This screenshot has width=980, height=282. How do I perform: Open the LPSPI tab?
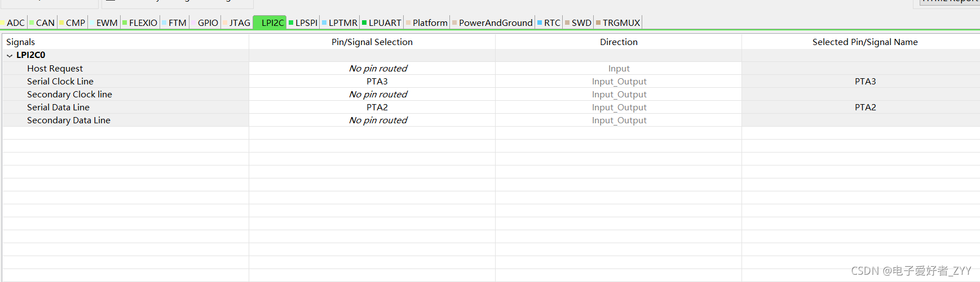coord(303,23)
